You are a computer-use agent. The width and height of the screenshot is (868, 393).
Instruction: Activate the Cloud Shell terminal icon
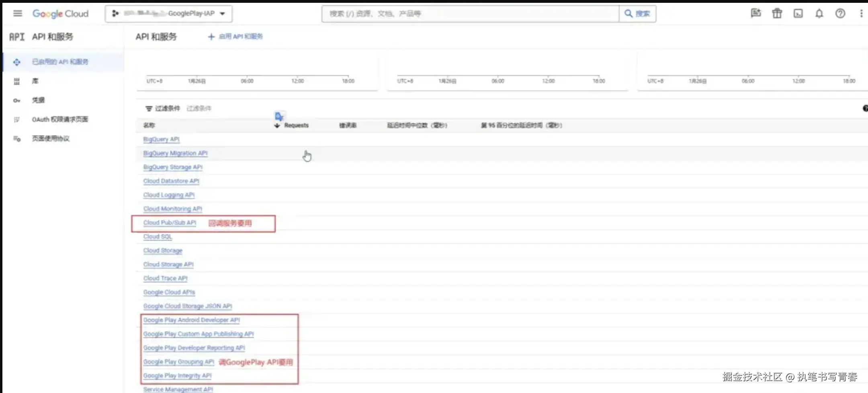(798, 13)
